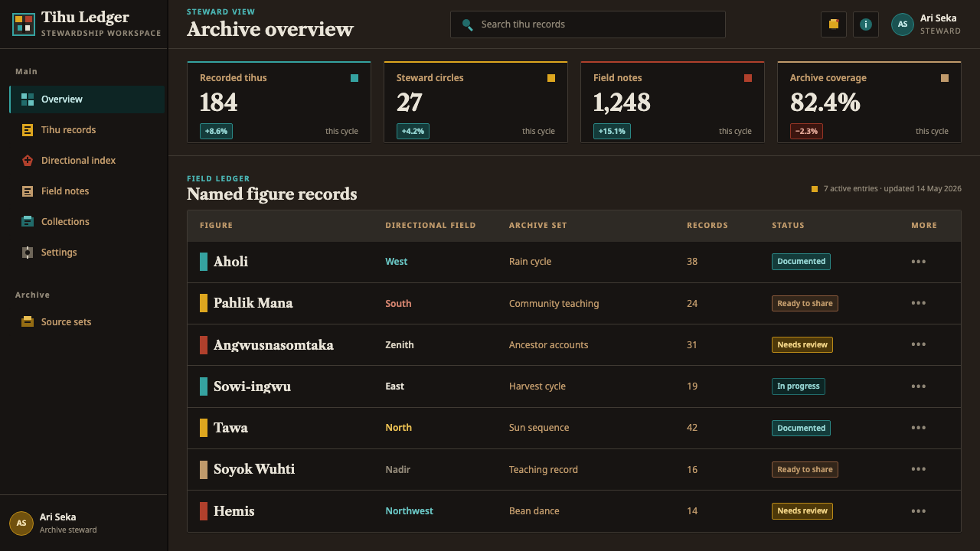The image size is (980, 551).
Task: Click Ready to share badge for Soyok Wuhti
Action: coord(805,469)
